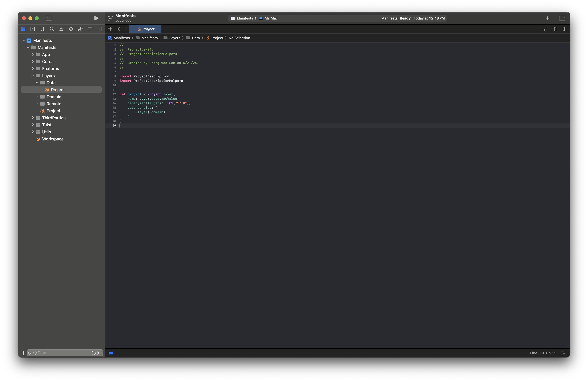Expand the Utils folder

pos(33,132)
